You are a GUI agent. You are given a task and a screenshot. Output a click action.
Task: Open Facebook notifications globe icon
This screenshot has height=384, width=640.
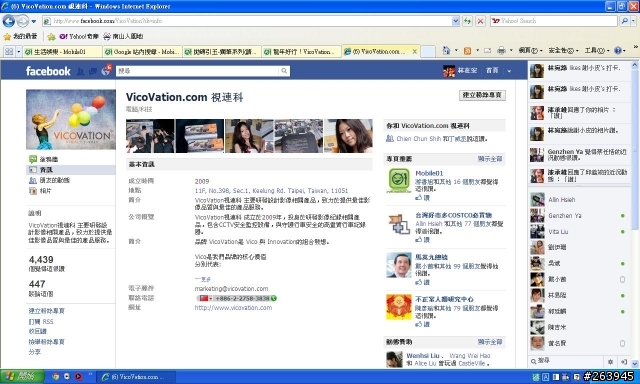[x=106, y=71]
